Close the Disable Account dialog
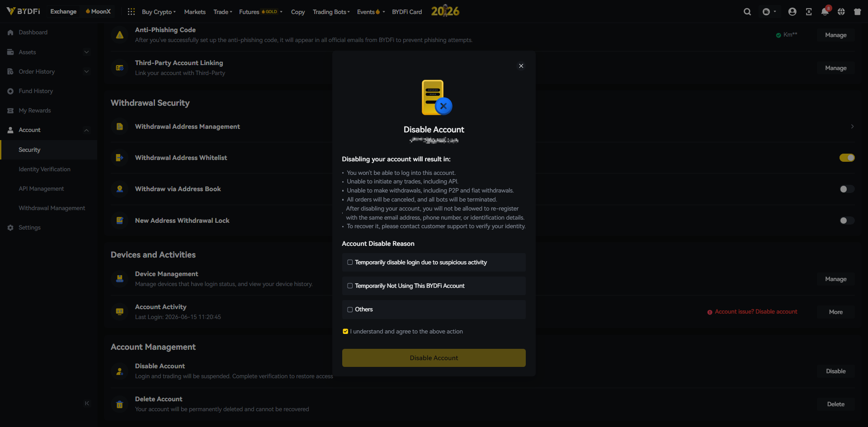The image size is (868, 427). (521, 66)
